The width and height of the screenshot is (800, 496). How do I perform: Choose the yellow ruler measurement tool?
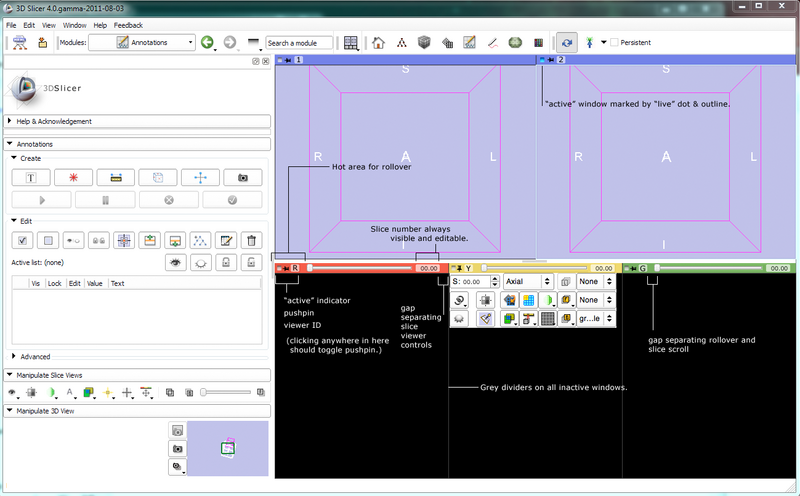115,177
